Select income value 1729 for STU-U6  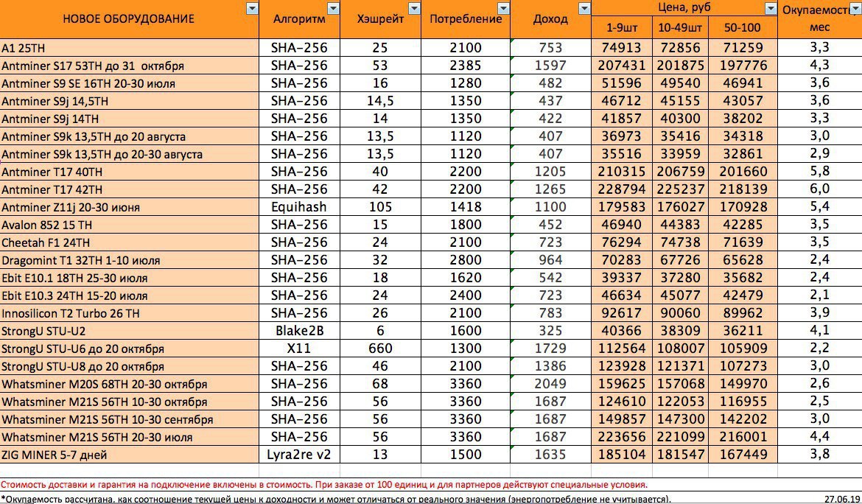pyautogui.click(x=550, y=349)
